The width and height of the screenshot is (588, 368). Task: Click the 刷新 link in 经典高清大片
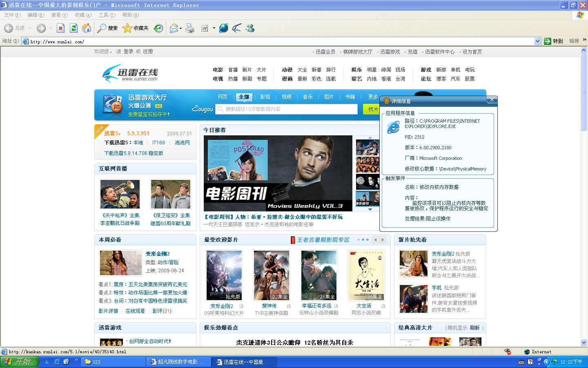click(x=474, y=328)
